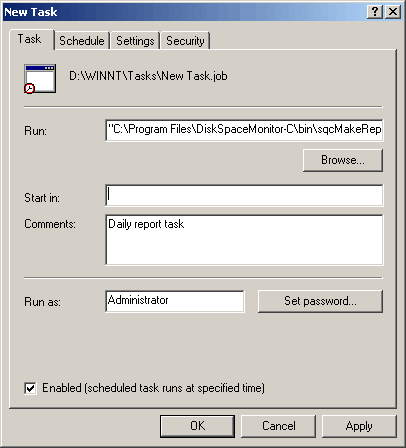Screen dimensions: 406x448
Task: Select the Security tab
Action: 185,41
